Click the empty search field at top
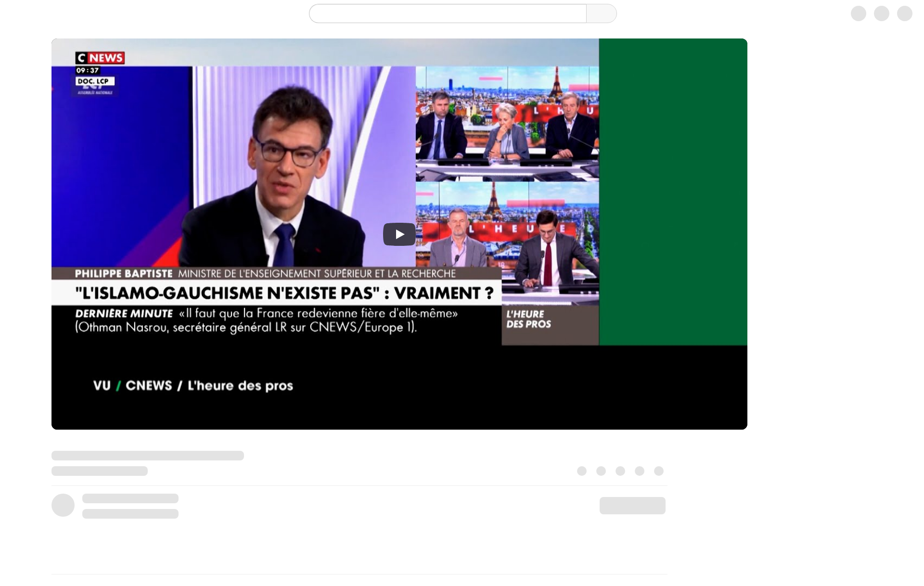 pos(448,13)
